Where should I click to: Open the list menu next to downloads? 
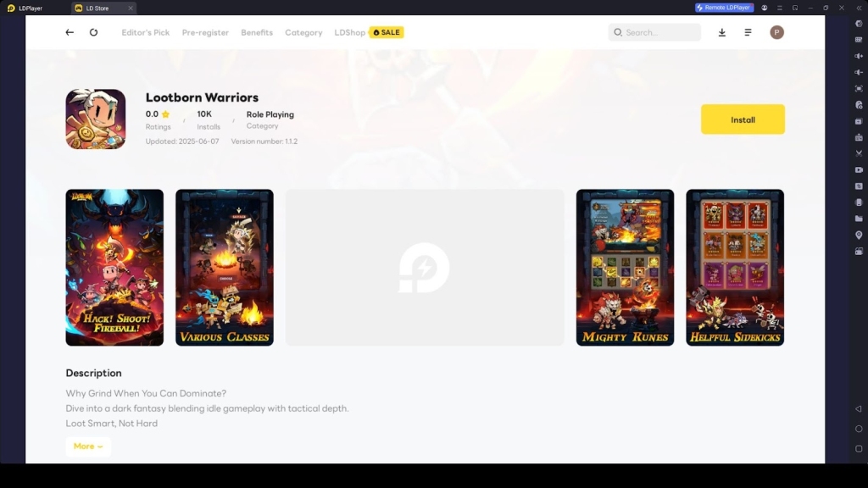748,32
